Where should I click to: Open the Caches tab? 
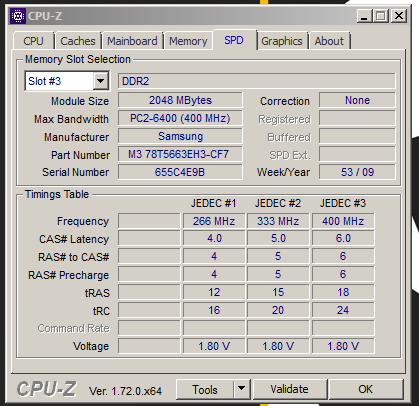[x=78, y=41]
